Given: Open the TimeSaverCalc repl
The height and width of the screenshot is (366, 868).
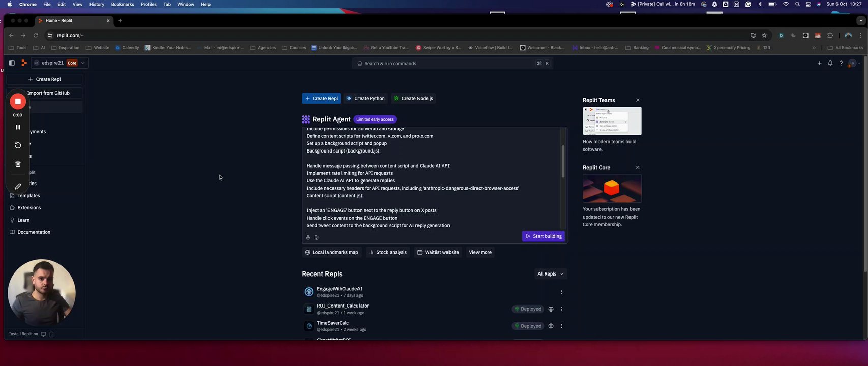Looking at the screenshot, I should 333,323.
